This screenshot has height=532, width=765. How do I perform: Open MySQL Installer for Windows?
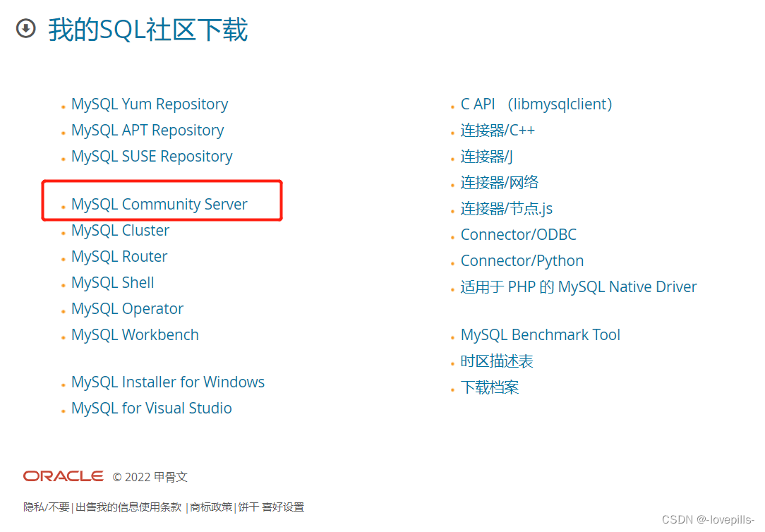tap(168, 382)
